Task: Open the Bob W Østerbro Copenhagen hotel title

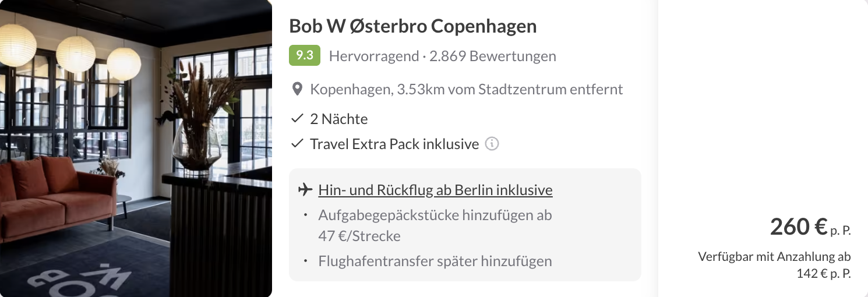Action: coord(413,26)
